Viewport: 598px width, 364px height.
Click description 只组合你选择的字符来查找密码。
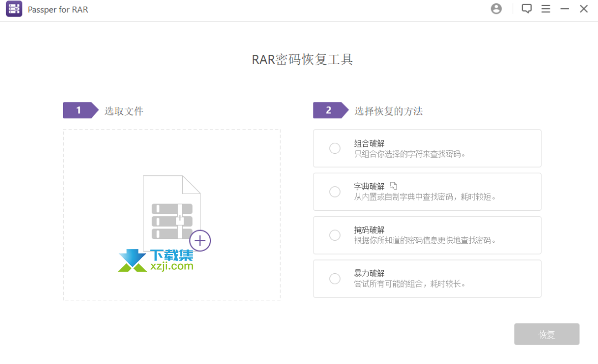click(x=410, y=154)
